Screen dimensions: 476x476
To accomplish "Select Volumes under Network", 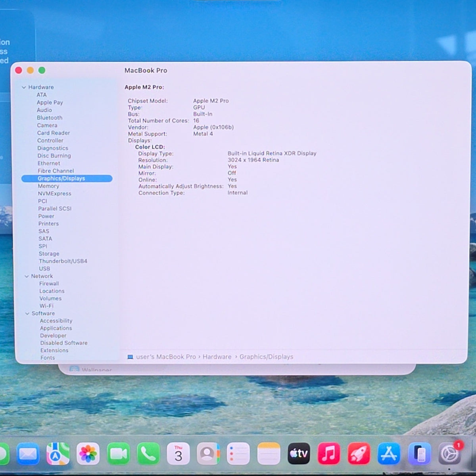I will (x=50, y=299).
